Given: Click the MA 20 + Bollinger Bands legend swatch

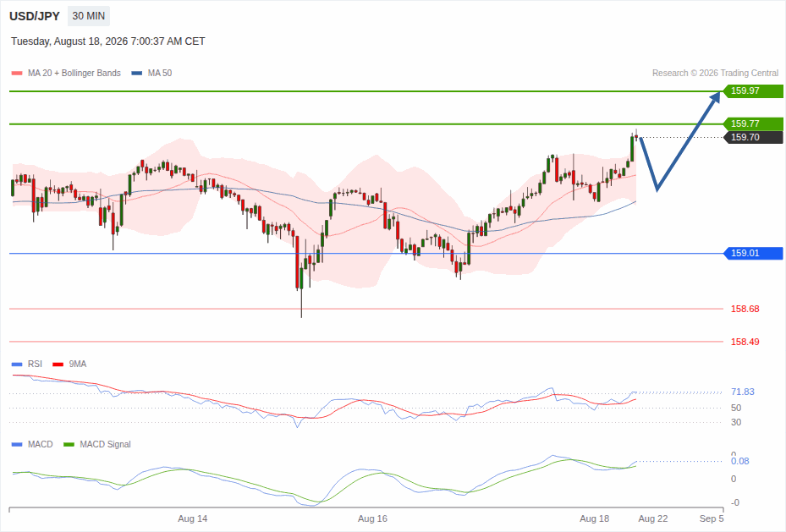Looking at the screenshot, I should tap(17, 73).
